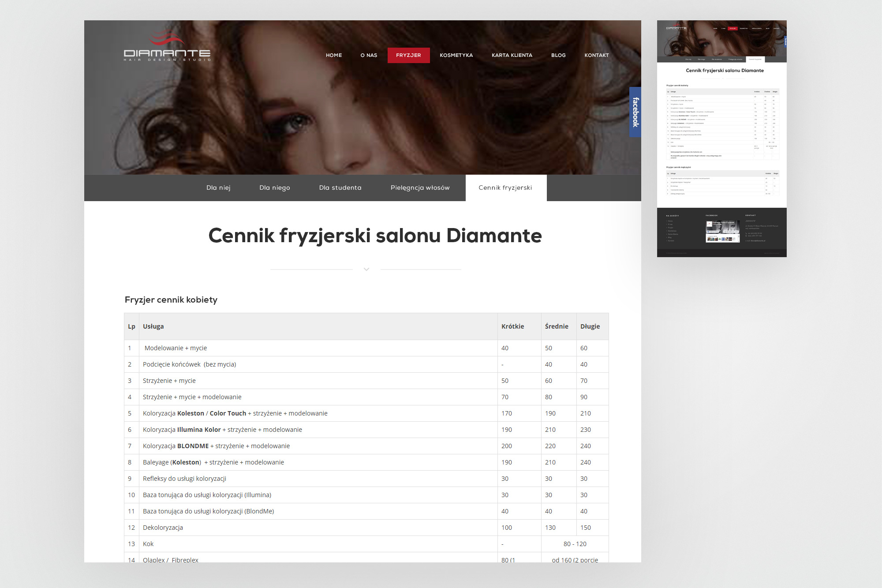Screen dimensions: 882x588
Task: Click the Koloryzacja BLONDME service row
Action: [216, 446]
